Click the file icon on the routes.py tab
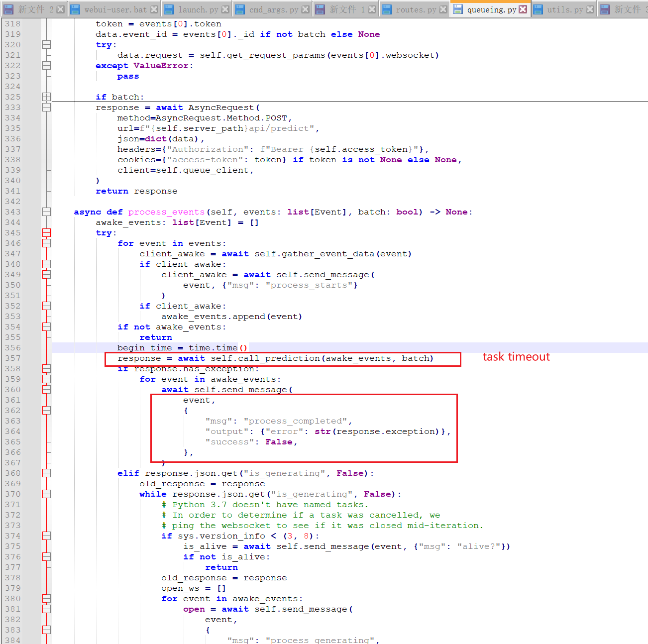Image resolution: width=648 pixels, height=644 pixels. [388, 8]
